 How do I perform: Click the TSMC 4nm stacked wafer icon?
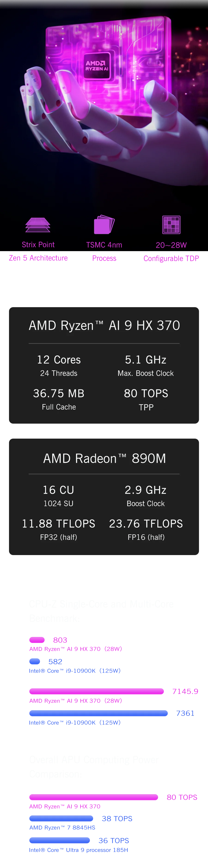pyautogui.click(x=104, y=224)
